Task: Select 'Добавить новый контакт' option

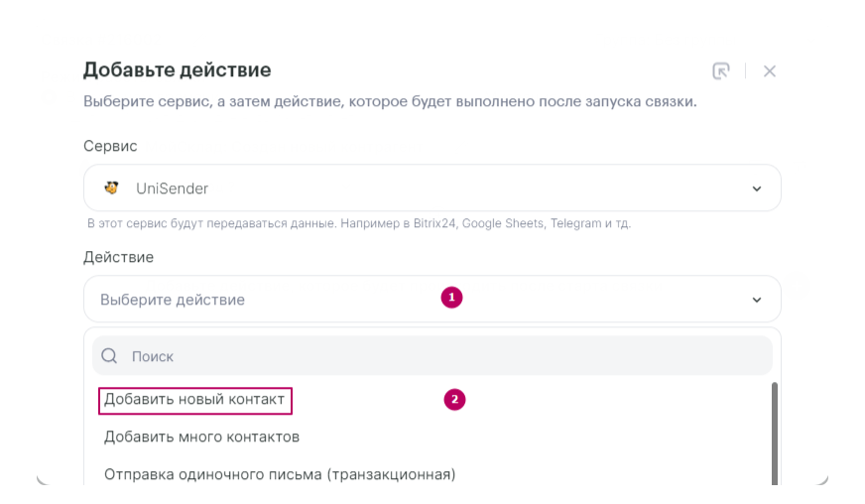Action: tap(194, 400)
